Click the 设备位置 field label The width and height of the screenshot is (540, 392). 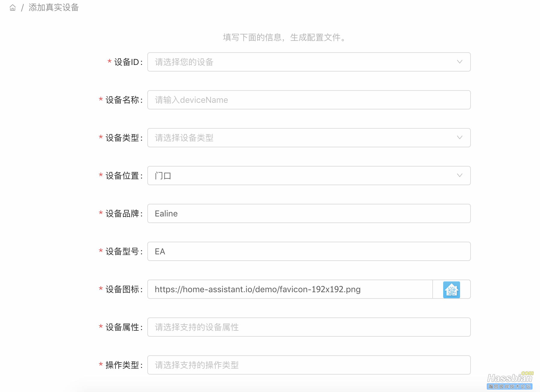pos(124,176)
